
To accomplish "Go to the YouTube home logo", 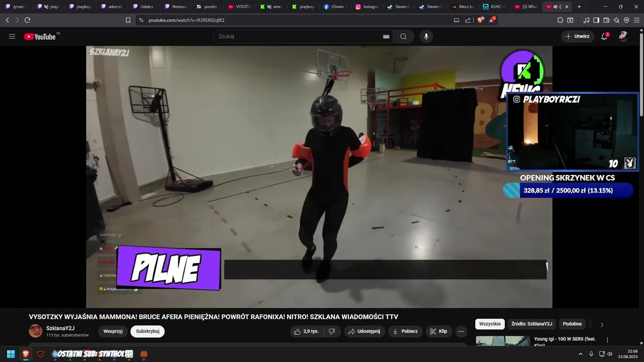I will click(40, 36).
